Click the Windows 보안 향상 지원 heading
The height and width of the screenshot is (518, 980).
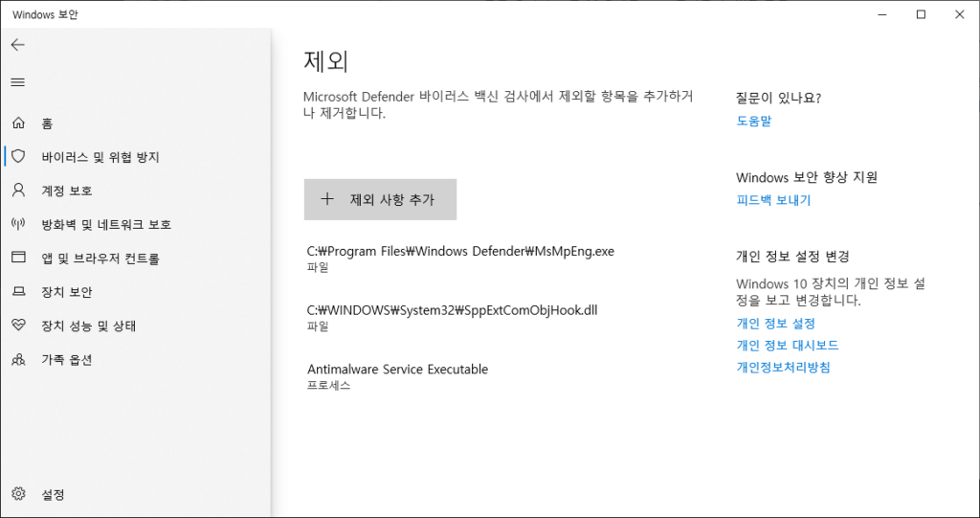807,178
